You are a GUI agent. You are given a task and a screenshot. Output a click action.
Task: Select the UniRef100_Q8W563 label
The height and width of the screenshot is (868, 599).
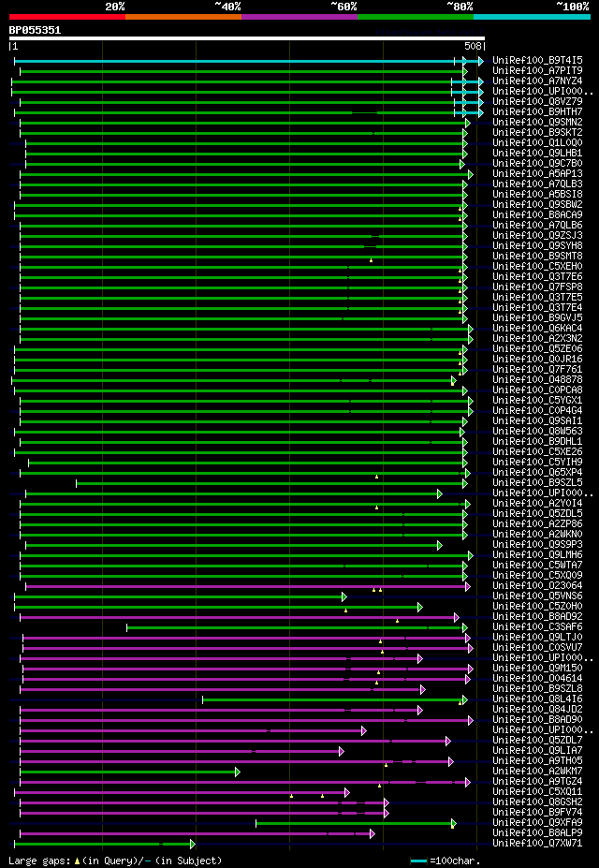[537, 432]
